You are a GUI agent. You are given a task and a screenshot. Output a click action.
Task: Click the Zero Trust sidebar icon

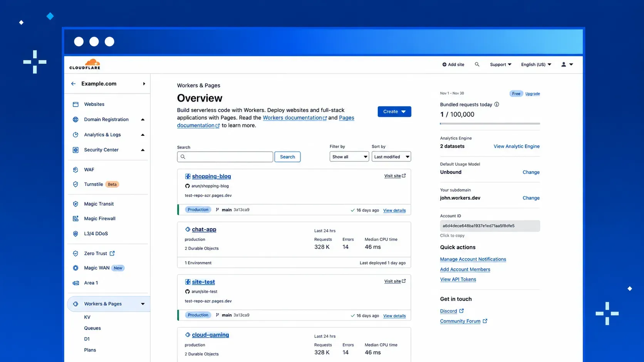(x=75, y=254)
